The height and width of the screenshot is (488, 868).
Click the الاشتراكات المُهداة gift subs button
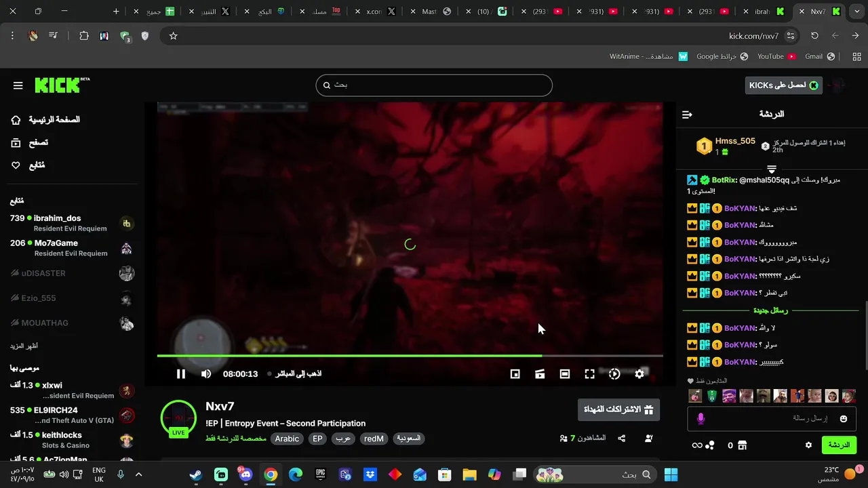(618, 409)
